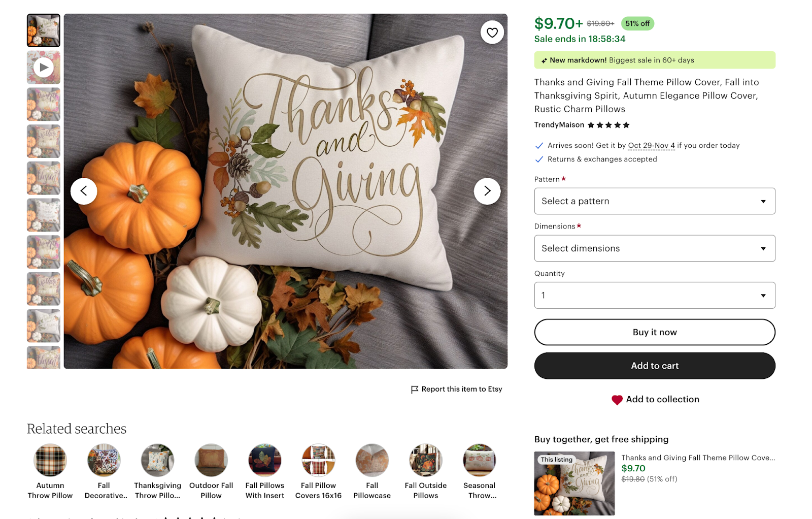Open the Quantity dropdown

[654, 295]
